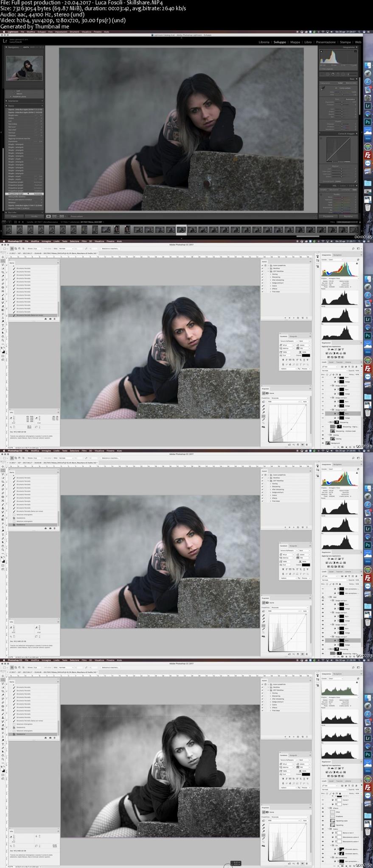
Task: Click Navigatore preview thumbnail in the Lightroom frame
Action: (25, 68)
